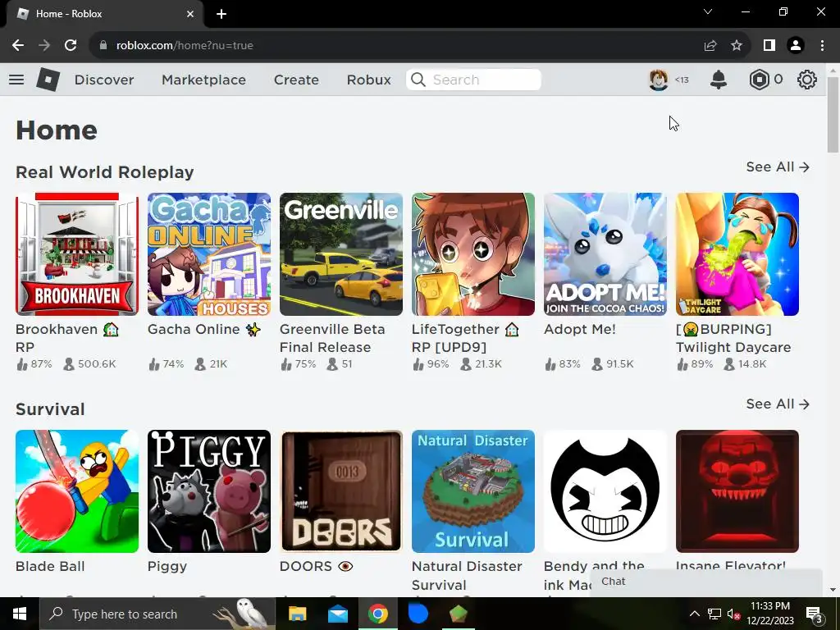See All Survival games
The height and width of the screenshot is (630, 840).
778,404
